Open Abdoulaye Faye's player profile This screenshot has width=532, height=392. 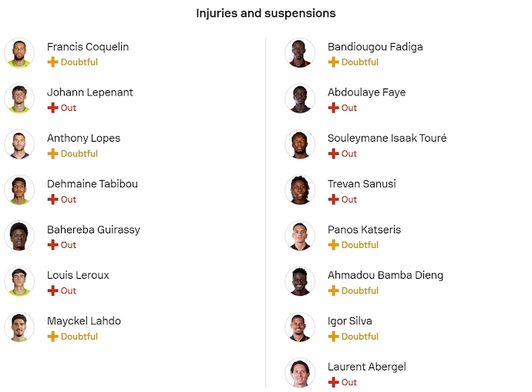[x=366, y=92]
